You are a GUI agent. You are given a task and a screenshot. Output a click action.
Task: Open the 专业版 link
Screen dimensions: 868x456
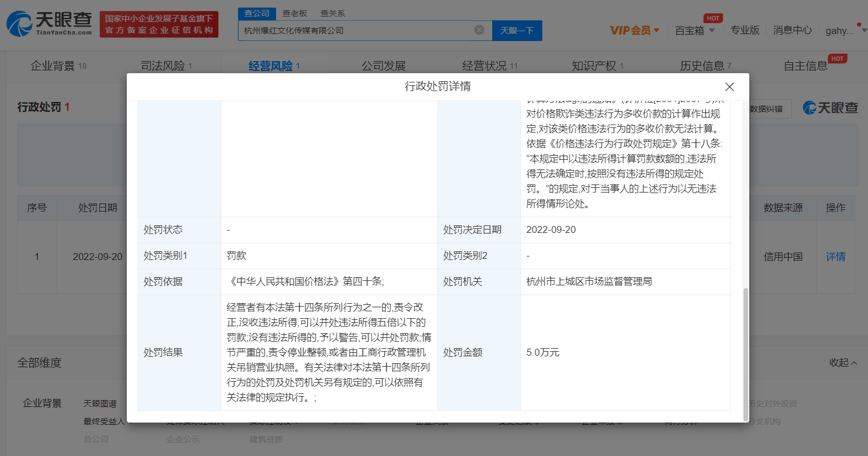click(x=745, y=31)
